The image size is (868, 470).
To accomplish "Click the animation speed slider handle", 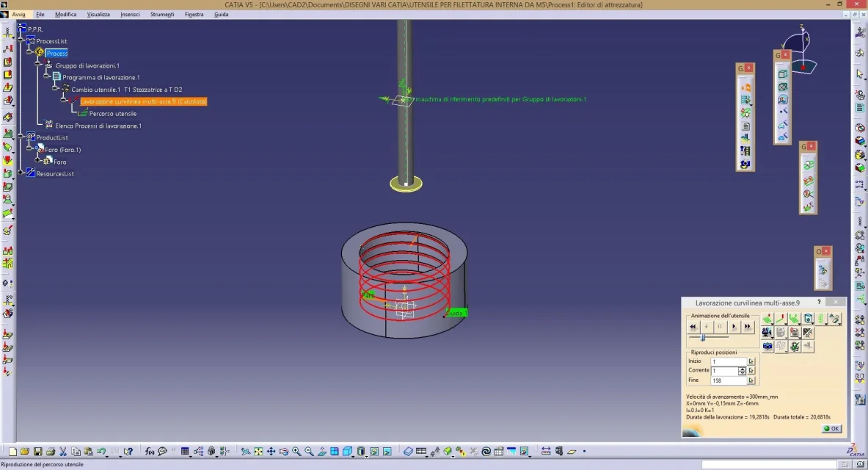I will click(703, 338).
